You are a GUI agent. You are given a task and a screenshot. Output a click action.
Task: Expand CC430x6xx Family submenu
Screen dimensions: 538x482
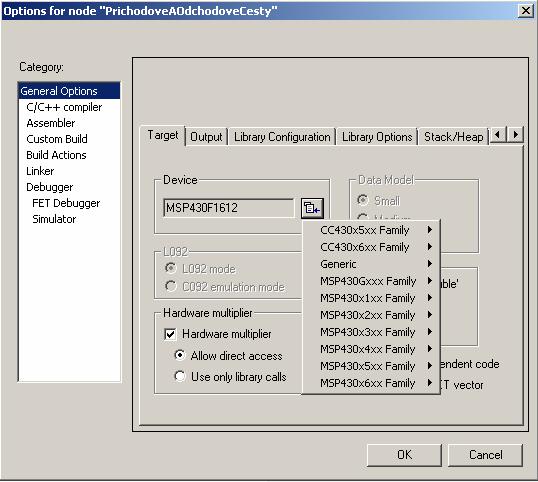pos(371,247)
